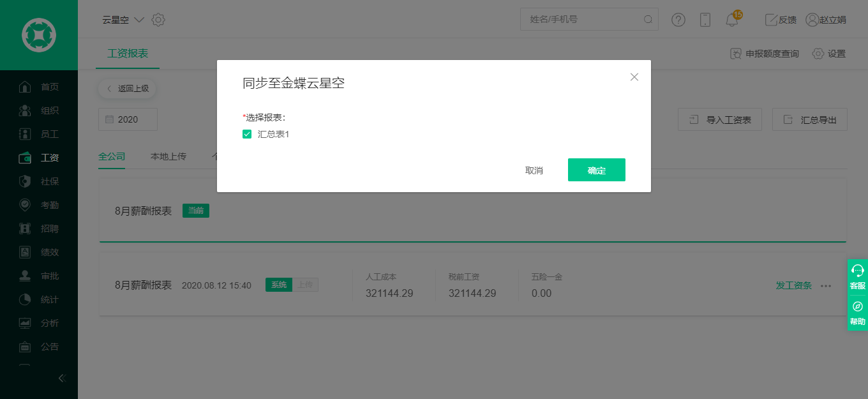868x399 pixels.
Task: Open the gear icon beside 云星空
Action: pyautogui.click(x=158, y=20)
